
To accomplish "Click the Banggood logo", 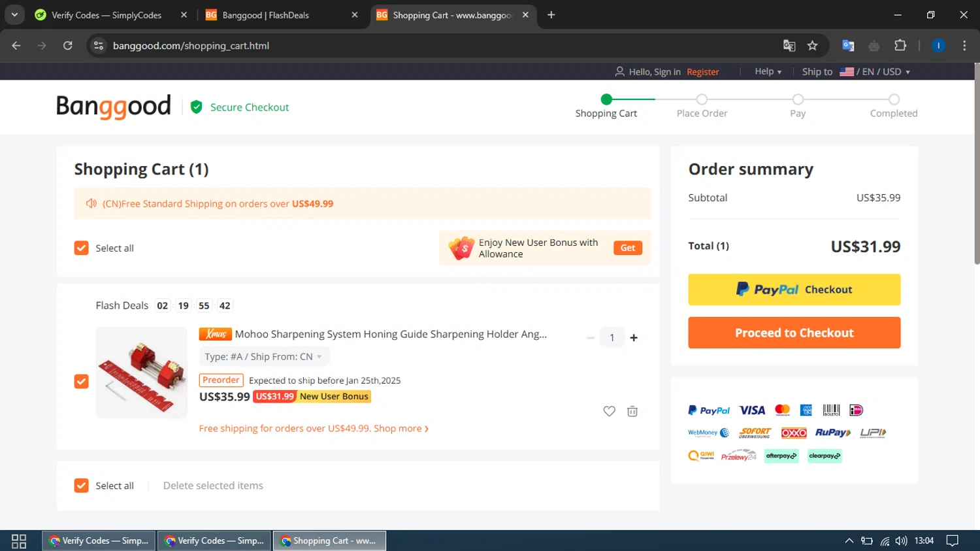I will (114, 107).
